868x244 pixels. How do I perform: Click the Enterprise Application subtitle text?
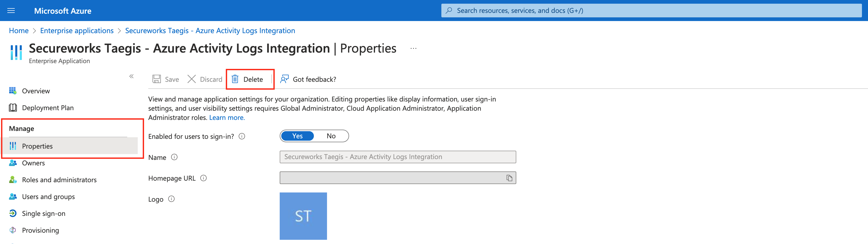point(59,61)
